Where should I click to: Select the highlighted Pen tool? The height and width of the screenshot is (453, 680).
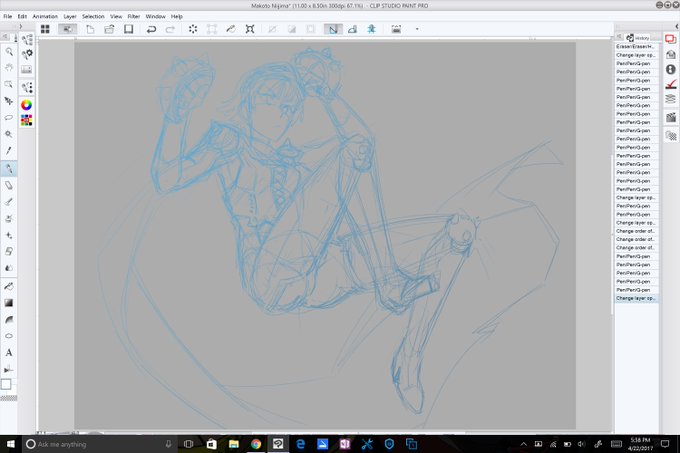(9, 169)
